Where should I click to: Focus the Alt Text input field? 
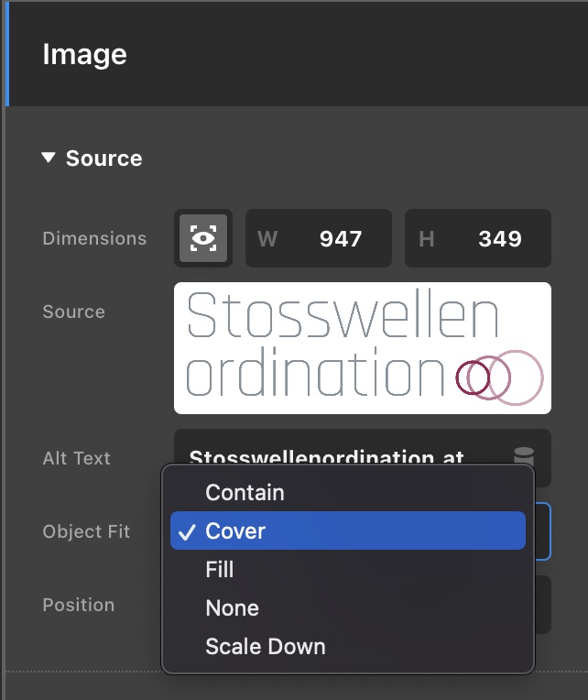coord(348,457)
